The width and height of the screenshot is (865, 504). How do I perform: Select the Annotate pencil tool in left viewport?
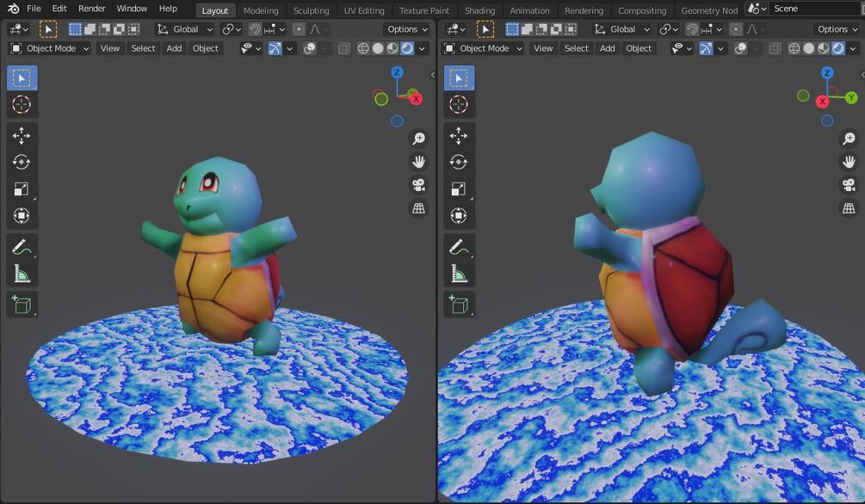(22, 247)
